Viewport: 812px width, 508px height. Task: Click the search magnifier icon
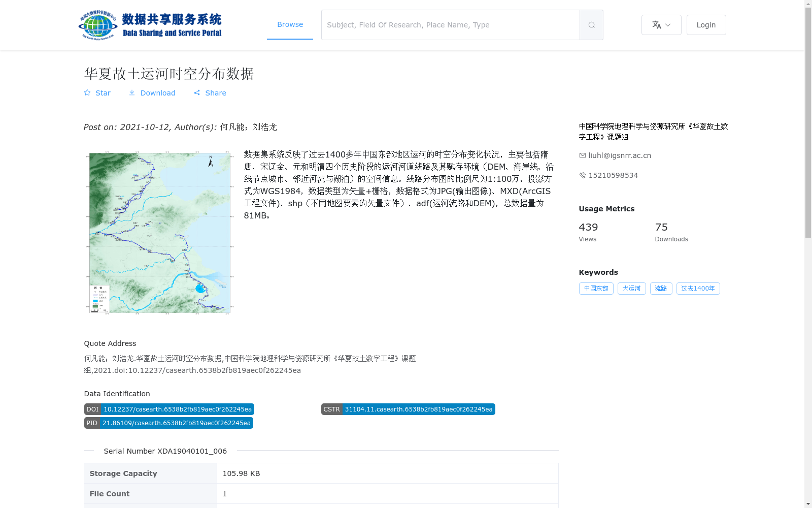591,25
